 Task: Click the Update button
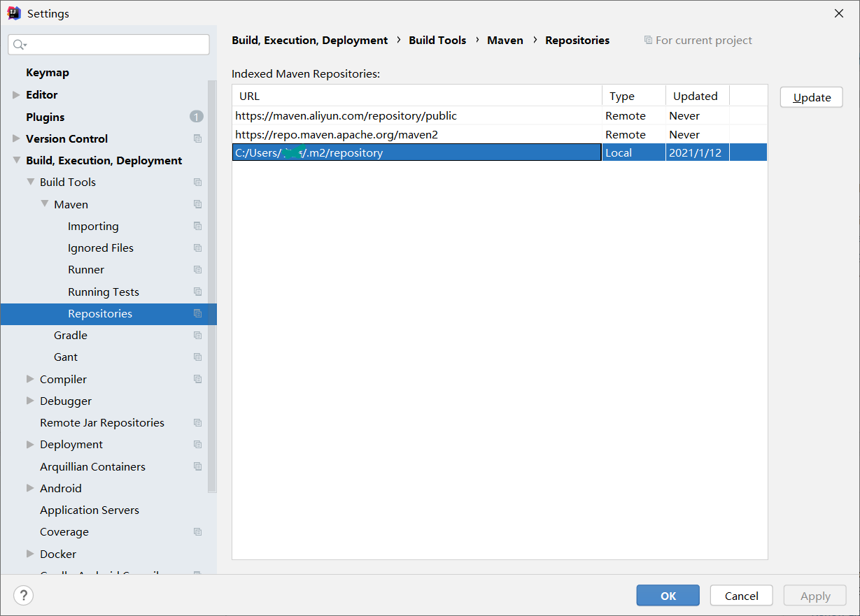(812, 97)
